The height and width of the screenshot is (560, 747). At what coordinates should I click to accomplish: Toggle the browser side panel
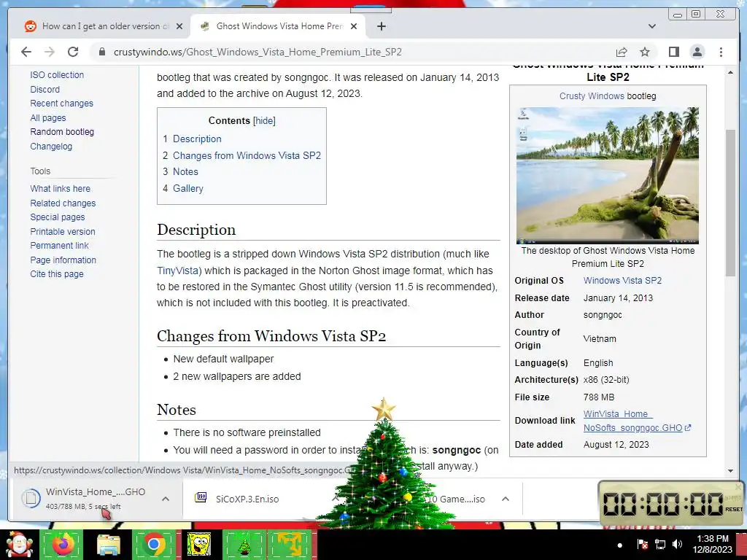pyautogui.click(x=673, y=52)
